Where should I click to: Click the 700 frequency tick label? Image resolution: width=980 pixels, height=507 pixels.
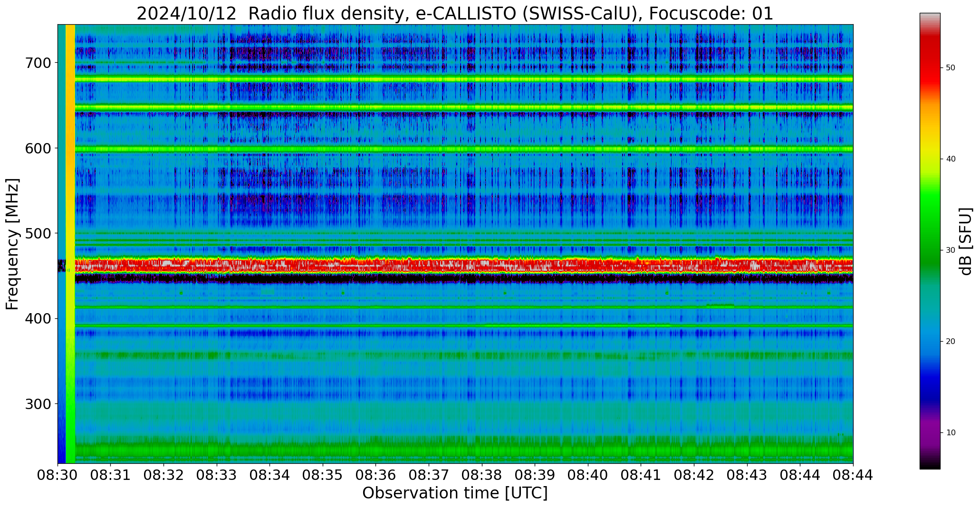(x=38, y=63)
